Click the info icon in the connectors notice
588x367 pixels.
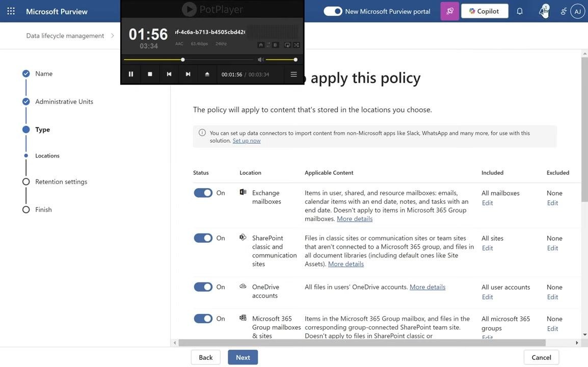pos(202,133)
